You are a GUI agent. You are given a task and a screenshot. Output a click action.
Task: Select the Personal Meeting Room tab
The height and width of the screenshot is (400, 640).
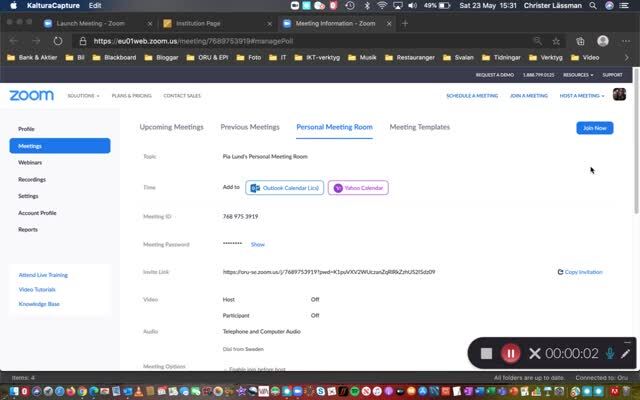(x=334, y=127)
